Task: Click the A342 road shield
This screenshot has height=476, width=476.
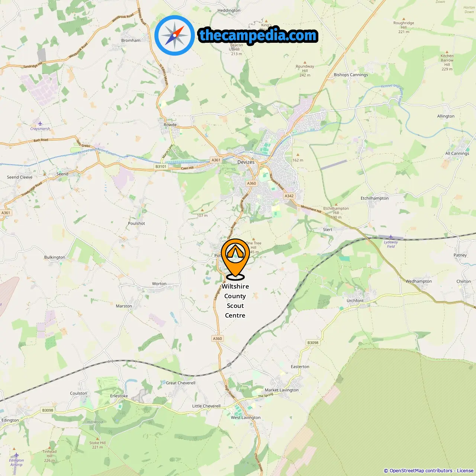Action: 289,196
